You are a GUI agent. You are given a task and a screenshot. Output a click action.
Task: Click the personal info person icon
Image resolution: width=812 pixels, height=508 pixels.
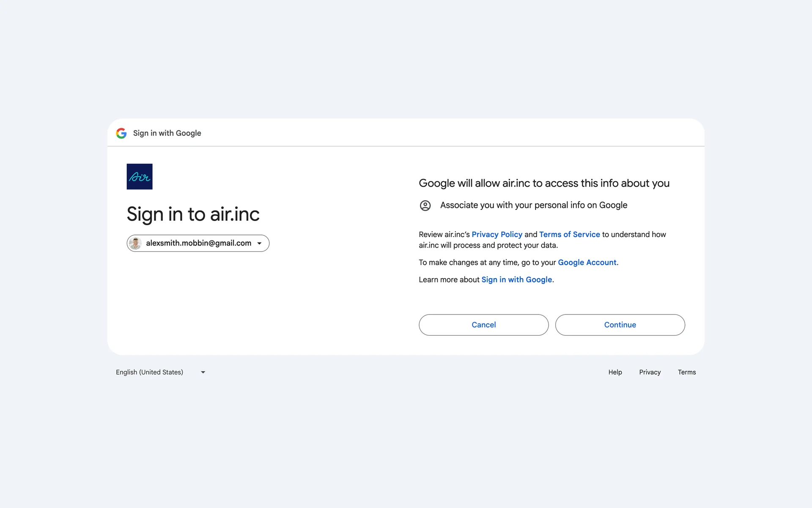click(x=425, y=206)
